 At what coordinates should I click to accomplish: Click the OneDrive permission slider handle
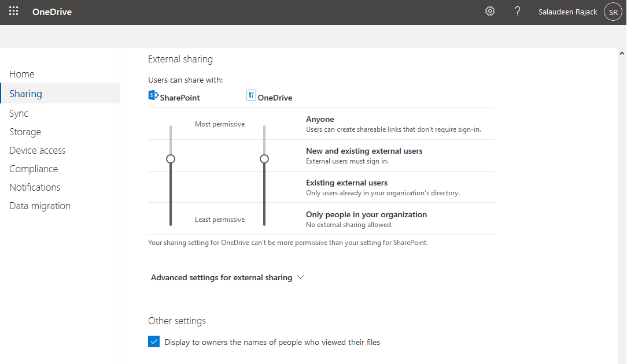(x=264, y=158)
